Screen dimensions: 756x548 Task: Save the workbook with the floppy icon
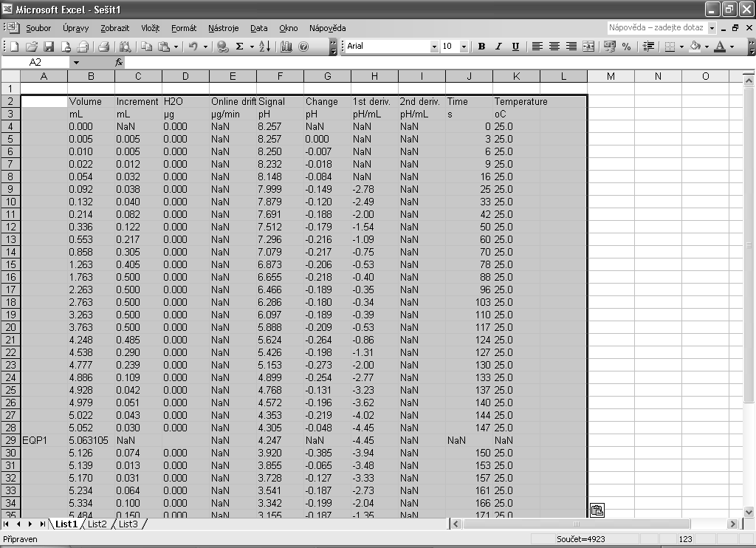tap(49, 47)
